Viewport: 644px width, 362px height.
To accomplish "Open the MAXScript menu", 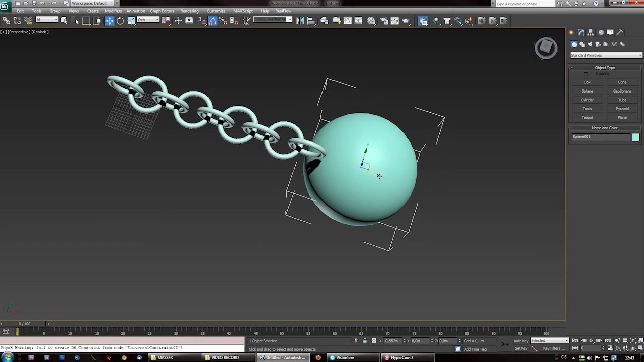I will (x=243, y=11).
